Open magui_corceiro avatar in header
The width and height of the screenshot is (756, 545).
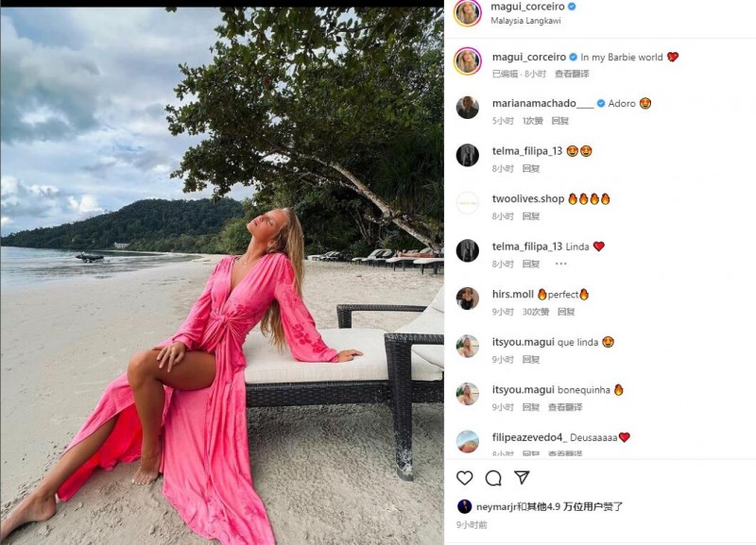click(x=468, y=12)
